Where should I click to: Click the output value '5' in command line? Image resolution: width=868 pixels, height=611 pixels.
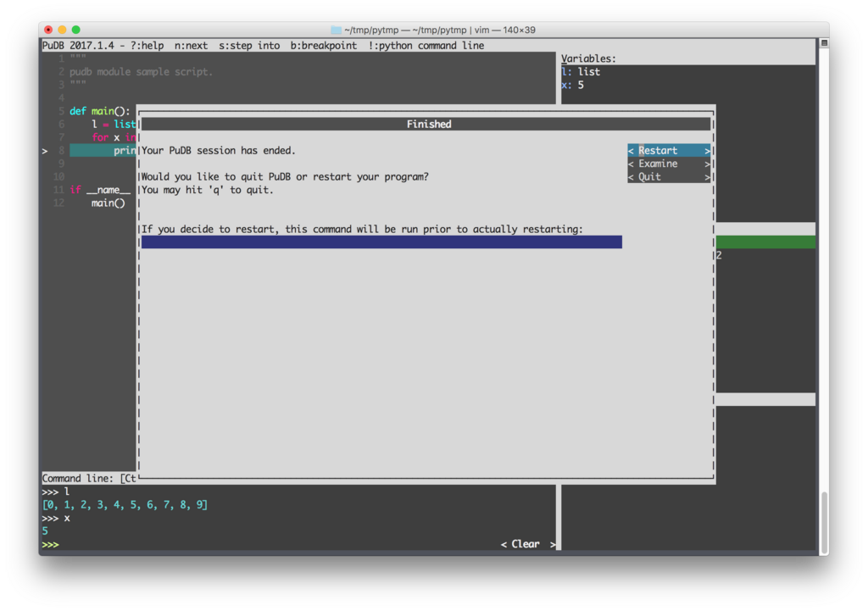45,531
